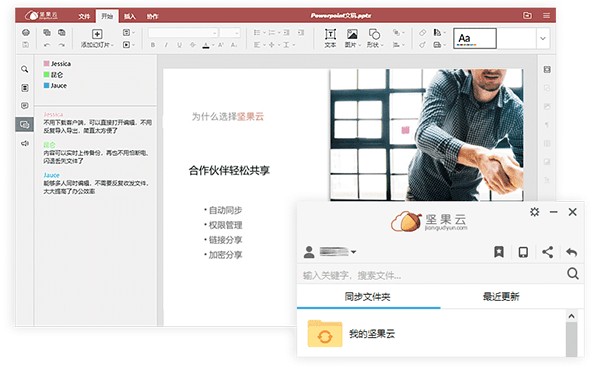Screen dimensions: 600x379
Task: Open the comments panel in left sidebar
Action: click(25, 106)
